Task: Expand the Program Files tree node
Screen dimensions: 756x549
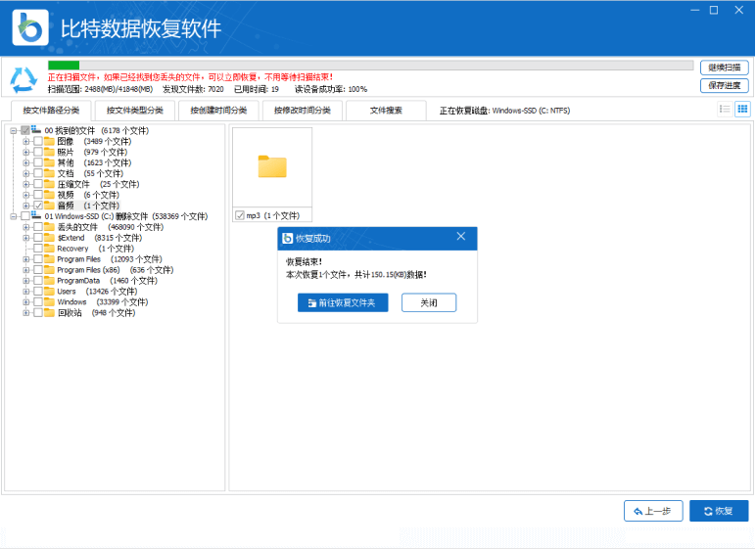Action: (x=26, y=259)
